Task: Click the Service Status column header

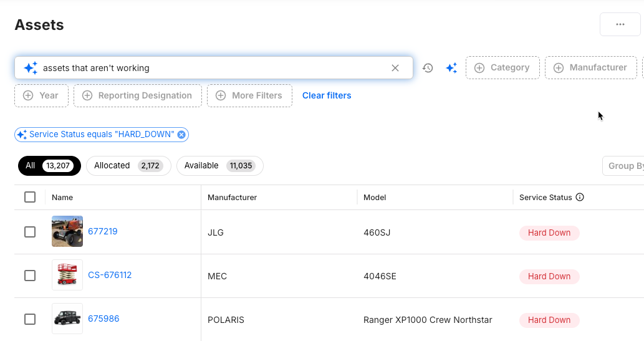Action: click(x=545, y=197)
